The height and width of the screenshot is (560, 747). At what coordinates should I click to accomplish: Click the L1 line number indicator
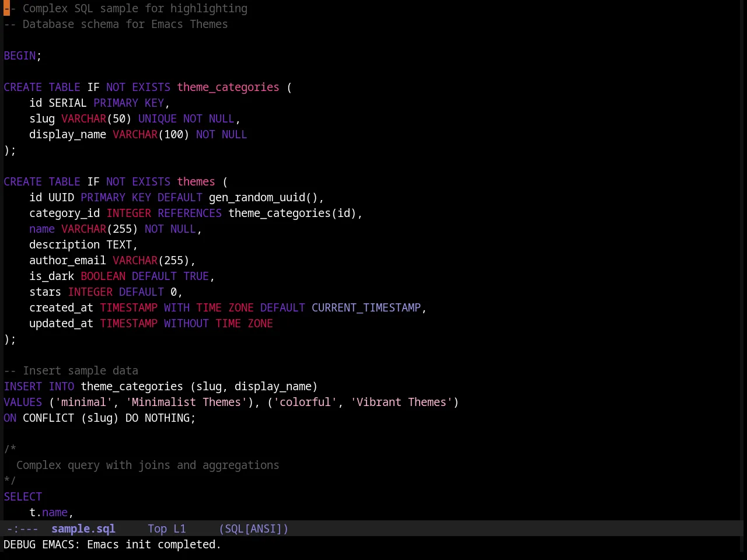[x=180, y=528]
